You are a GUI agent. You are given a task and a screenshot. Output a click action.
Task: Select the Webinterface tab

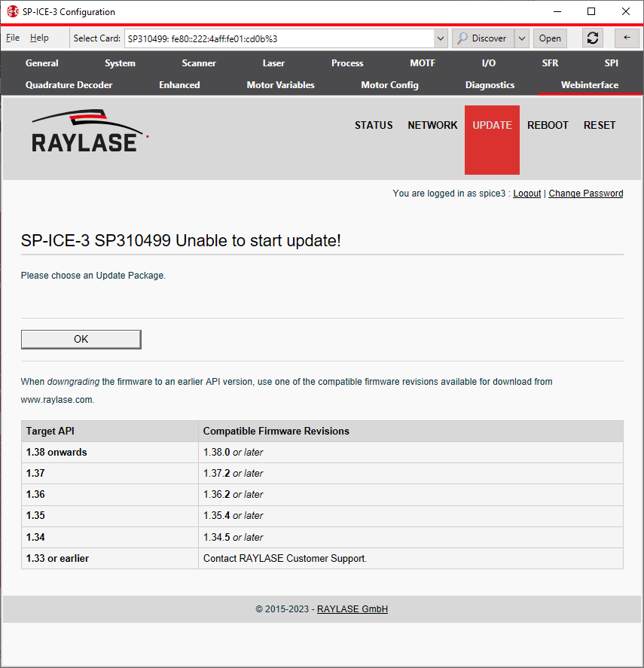click(x=590, y=85)
